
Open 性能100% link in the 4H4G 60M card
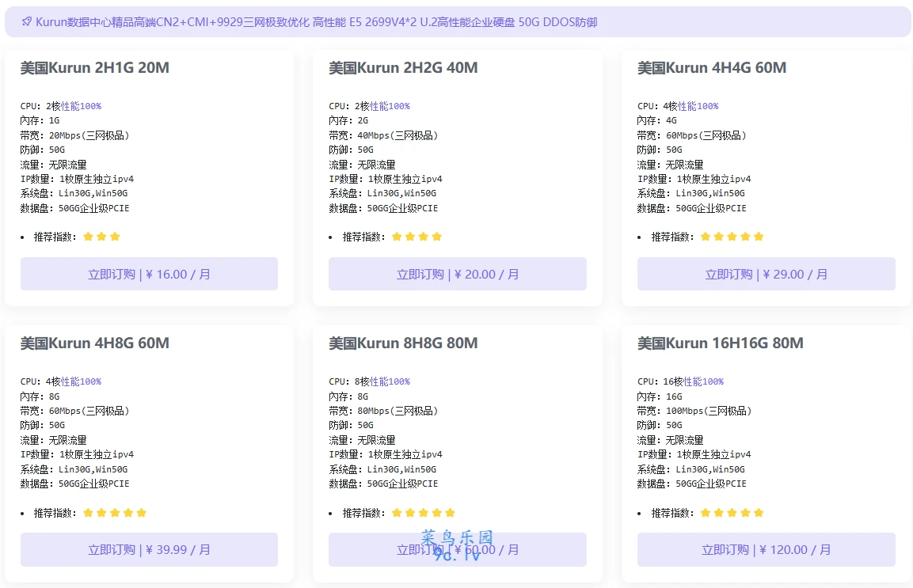[698, 106]
